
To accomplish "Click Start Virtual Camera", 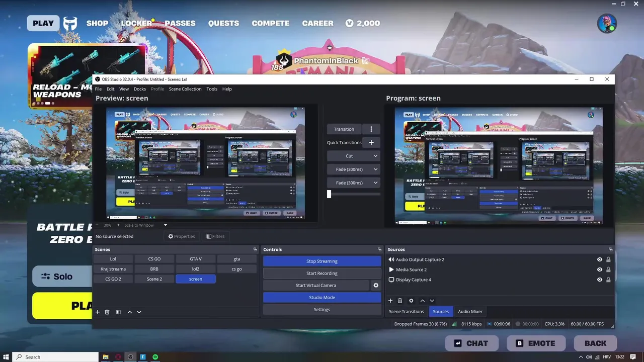I will tap(316, 286).
